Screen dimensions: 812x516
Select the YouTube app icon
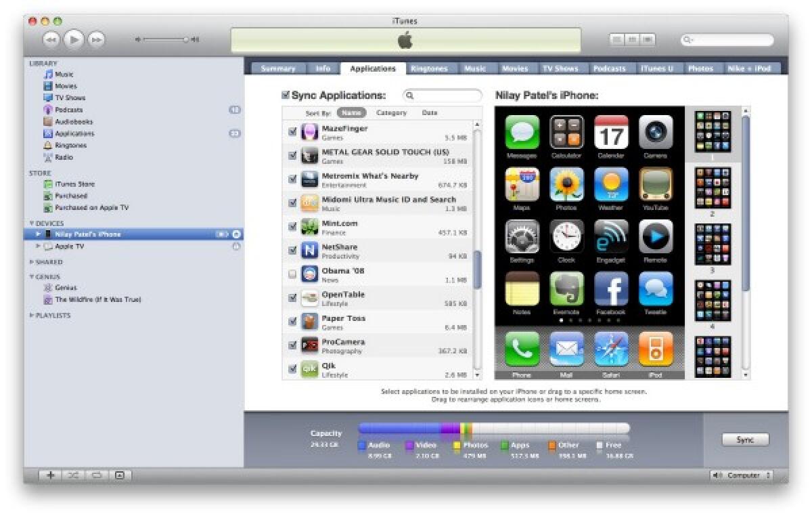[x=656, y=184]
